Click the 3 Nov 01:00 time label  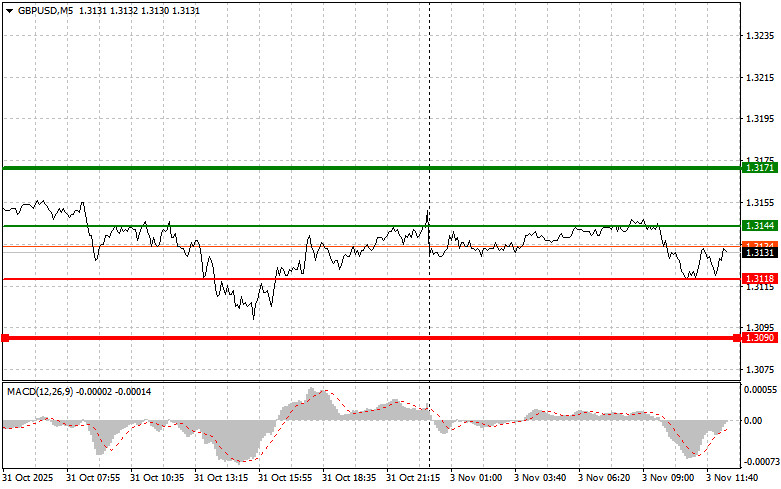(x=476, y=478)
